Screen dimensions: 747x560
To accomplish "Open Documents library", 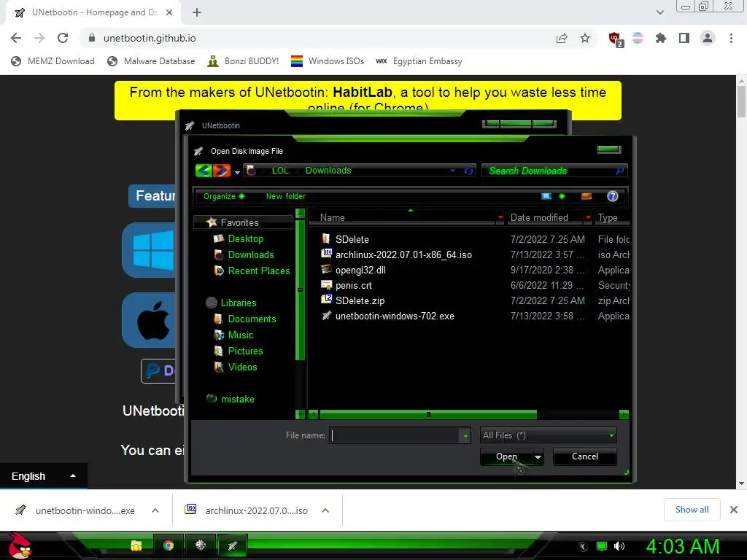I will 252,319.
